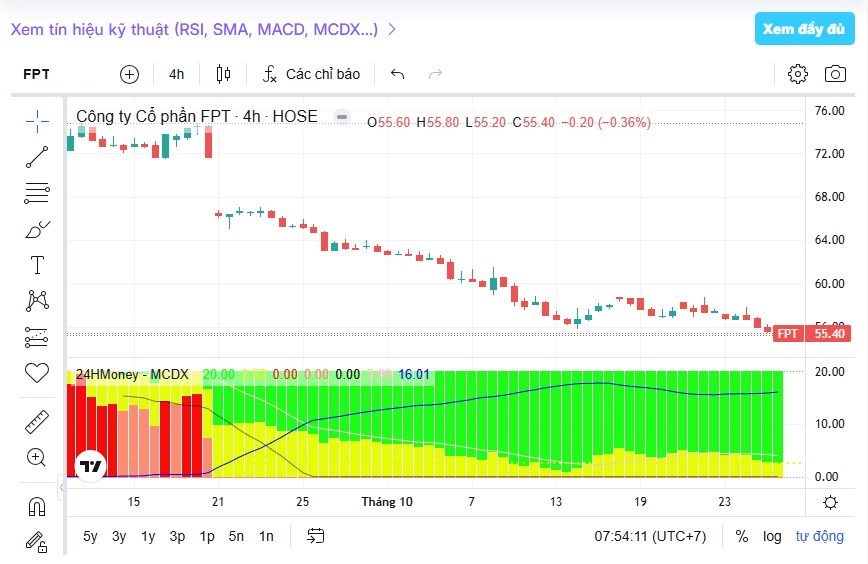
Task: Open the favorites heart icon tool
Action: (x=37, y=373)
